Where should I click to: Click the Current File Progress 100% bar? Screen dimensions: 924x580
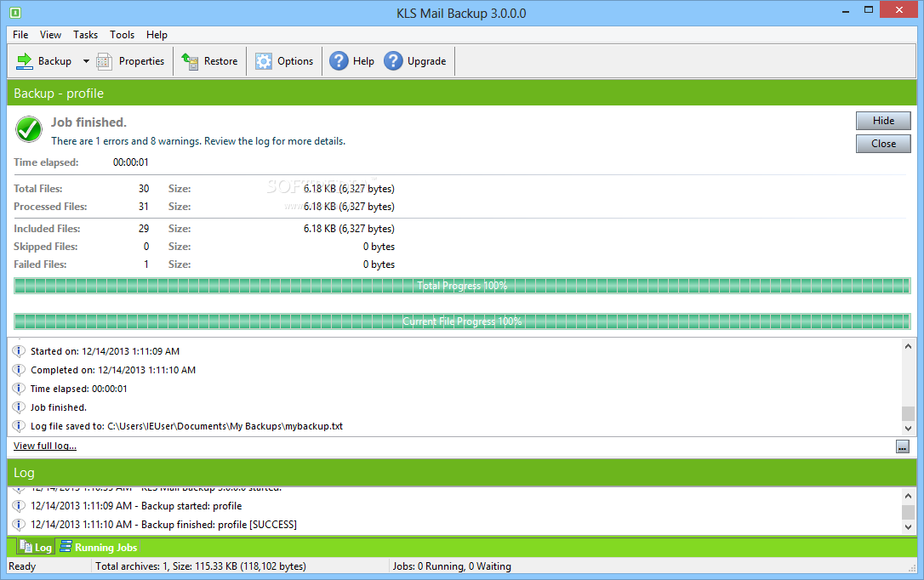pos(462,321)
